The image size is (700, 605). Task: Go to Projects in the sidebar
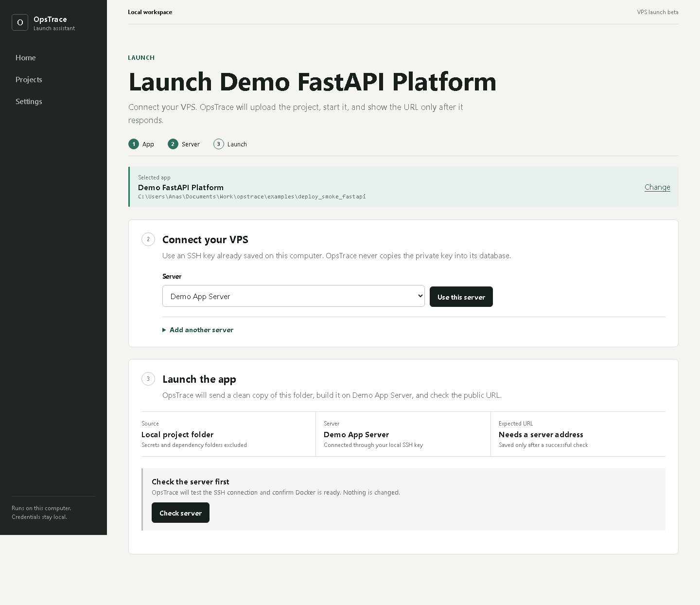point(29,80)
